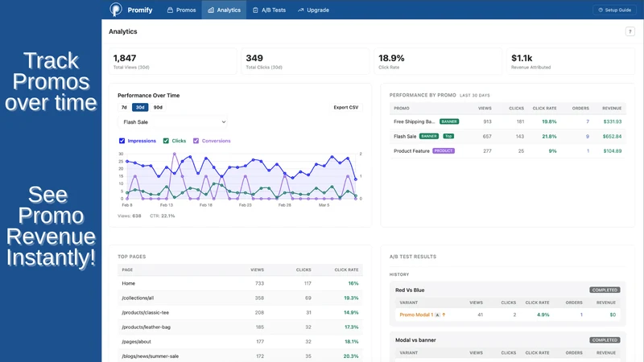Toggle the Conversions checkbox
This screenshot has width=644, height=362.
coord(196,141)
